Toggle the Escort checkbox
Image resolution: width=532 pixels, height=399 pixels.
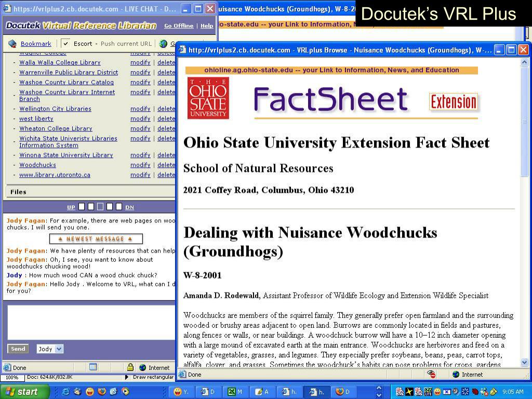point(66,44)
